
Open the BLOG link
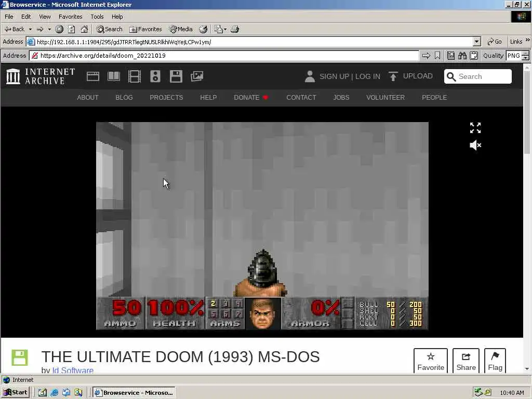(124, 97)
